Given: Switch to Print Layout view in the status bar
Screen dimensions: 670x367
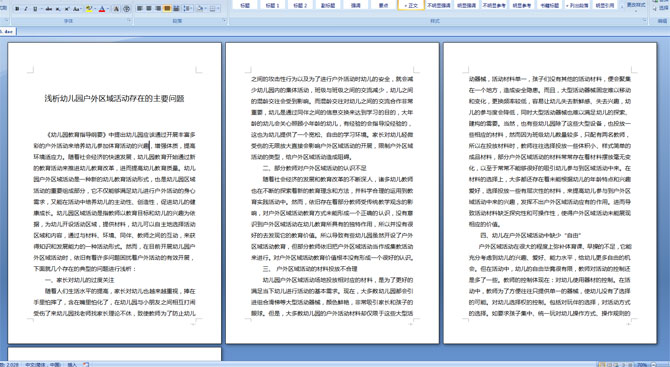Looking at the screenshot, I should pyautogui.click(x=602, y=365).
